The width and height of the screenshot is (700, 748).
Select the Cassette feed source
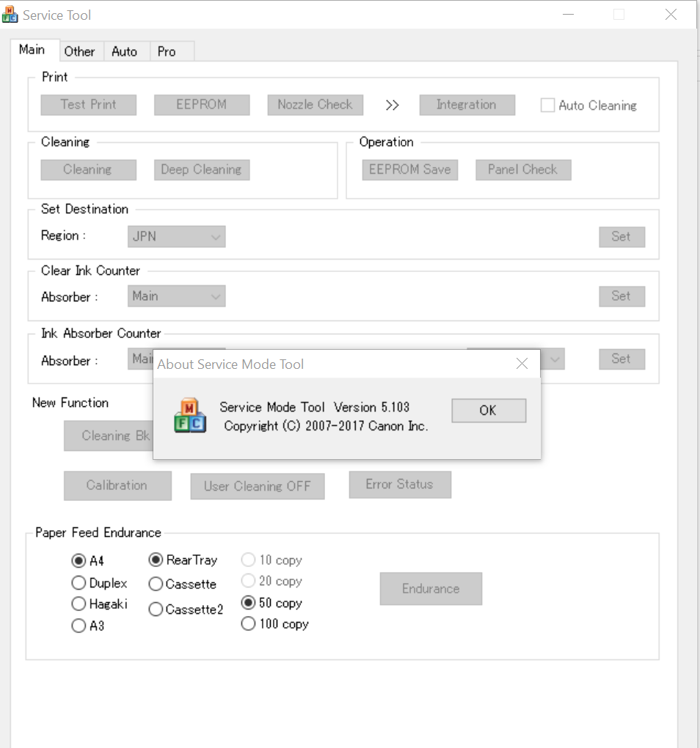(x=156, y=584)
